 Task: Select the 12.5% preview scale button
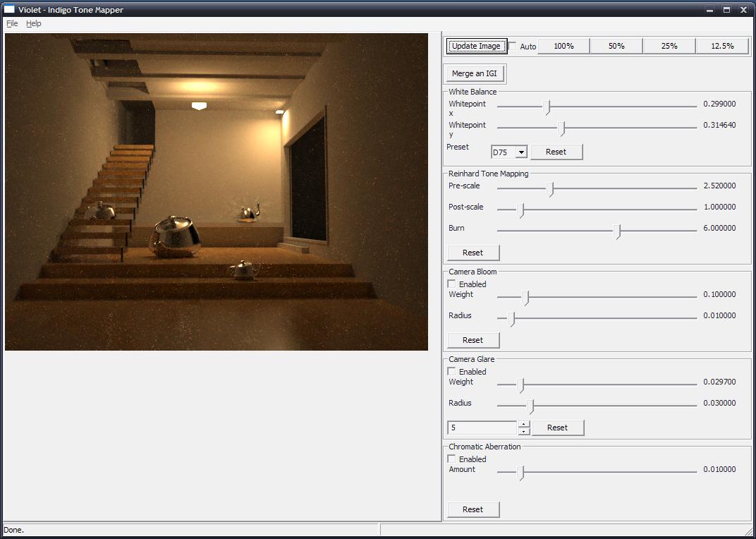(x=722, y=46)
